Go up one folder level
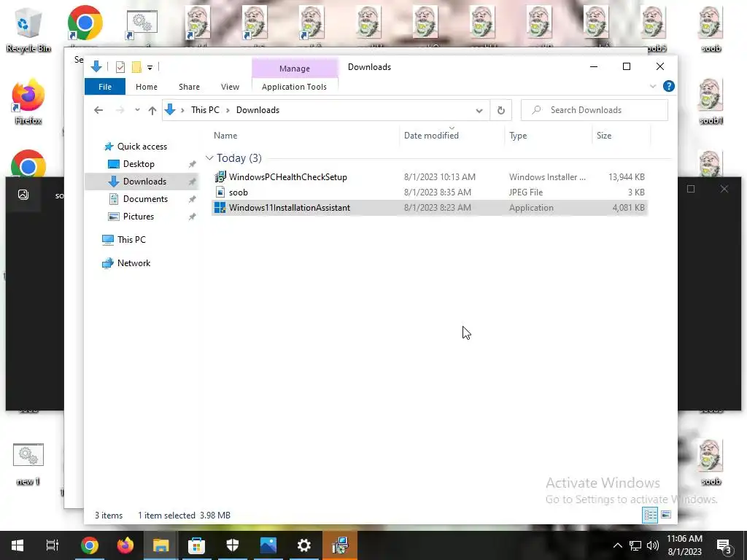The width and height of the screenshot is (747, 560). [x=152, y=111]
